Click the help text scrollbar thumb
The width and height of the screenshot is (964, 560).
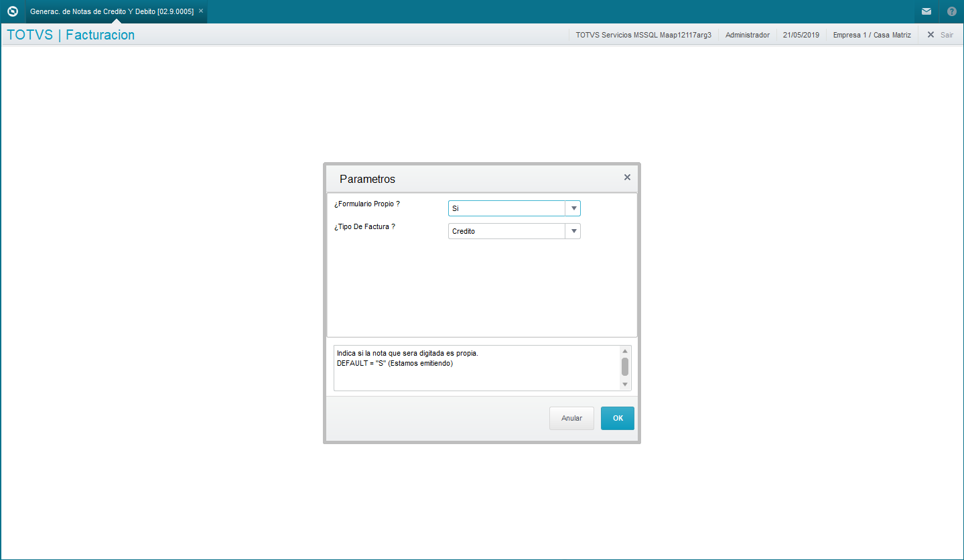[x=625, y=366]
